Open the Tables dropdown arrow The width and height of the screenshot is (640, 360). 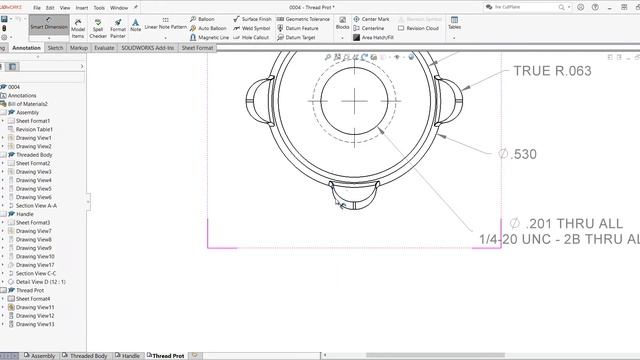pyautogui.click(x=454, y=38)
